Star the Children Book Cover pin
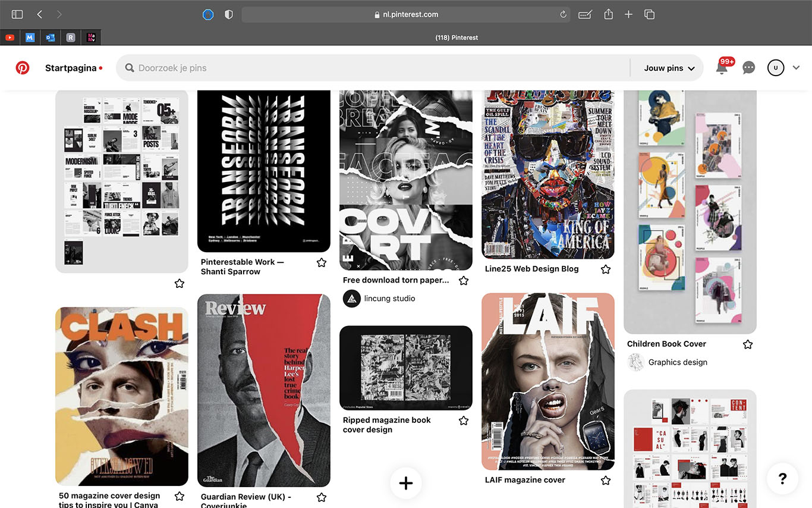812x508 pixels. pos(748,344)
